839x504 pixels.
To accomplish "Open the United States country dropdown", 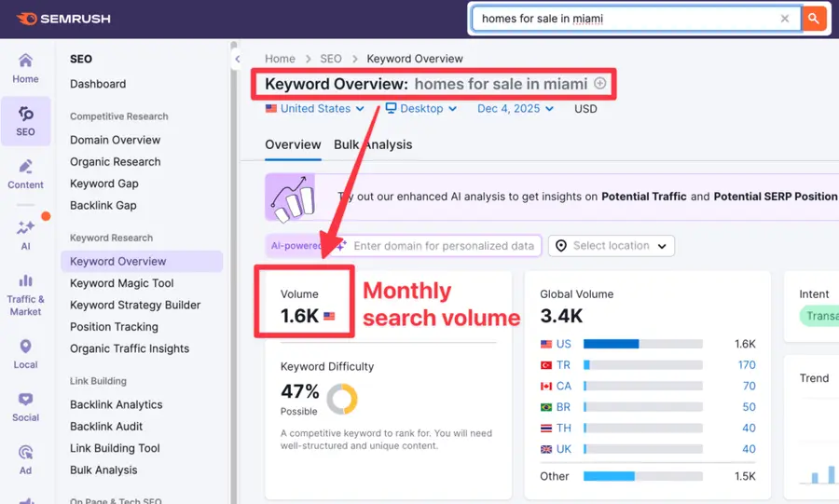I will pyautogui.click(x=315, y=108).
